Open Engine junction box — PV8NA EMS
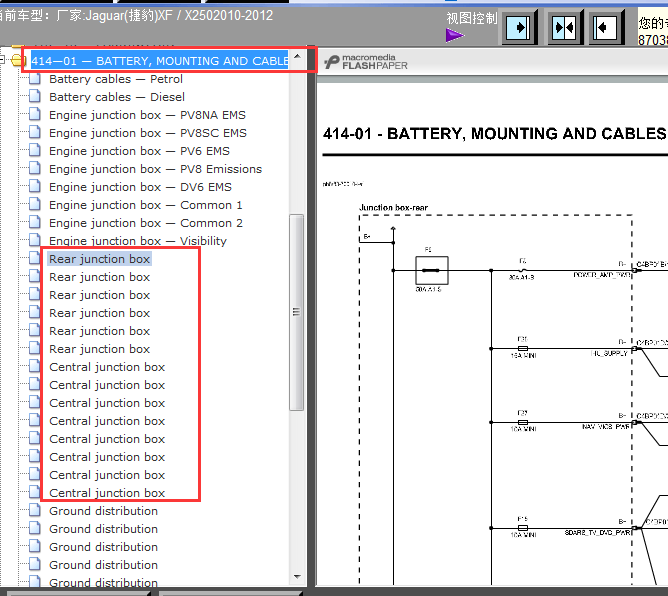This screenshot has height=596, width=668. (147, 115)
